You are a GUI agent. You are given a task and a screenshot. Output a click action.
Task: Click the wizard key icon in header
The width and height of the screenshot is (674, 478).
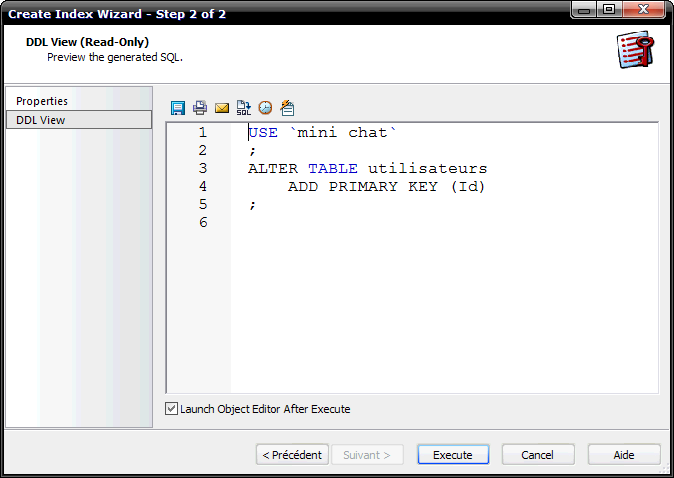pos(634,49)
